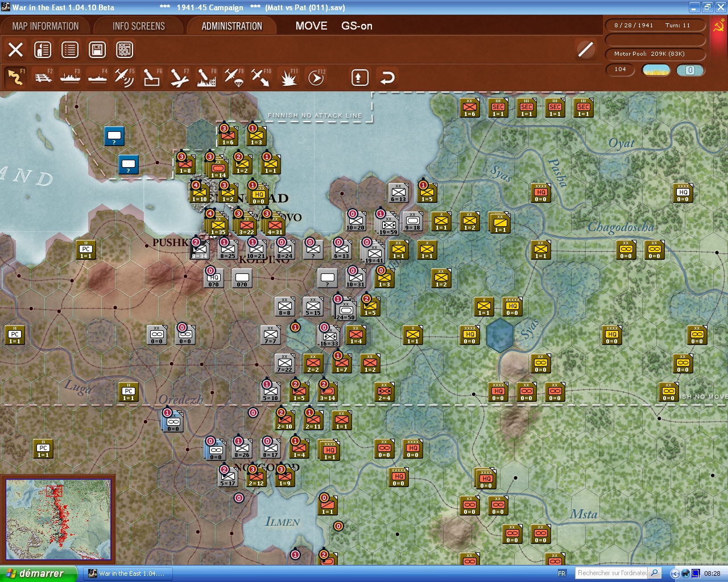Open the Windows démarrer Start button
This screenshot has width=728, height=582.
click(x=39, y=573)
